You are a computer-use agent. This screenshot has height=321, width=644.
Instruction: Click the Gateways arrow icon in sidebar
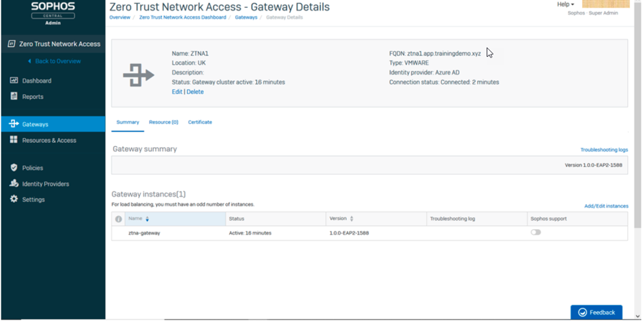14,124
